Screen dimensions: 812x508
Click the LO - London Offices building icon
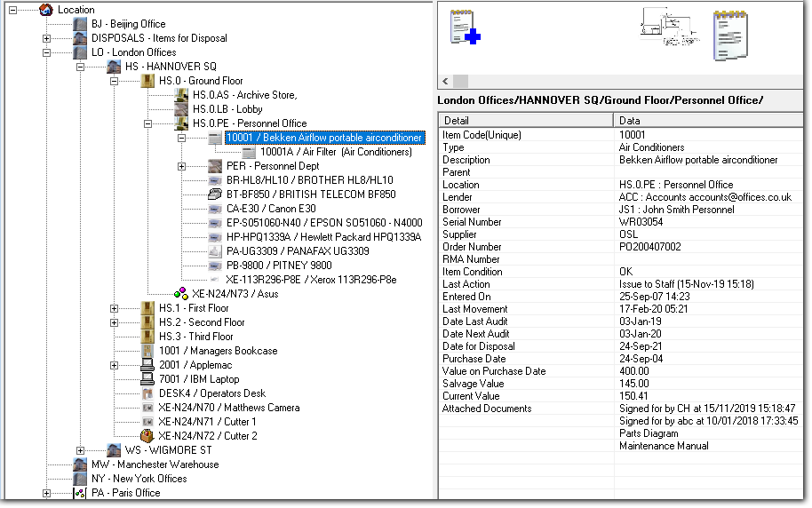(x=80, y=52)
